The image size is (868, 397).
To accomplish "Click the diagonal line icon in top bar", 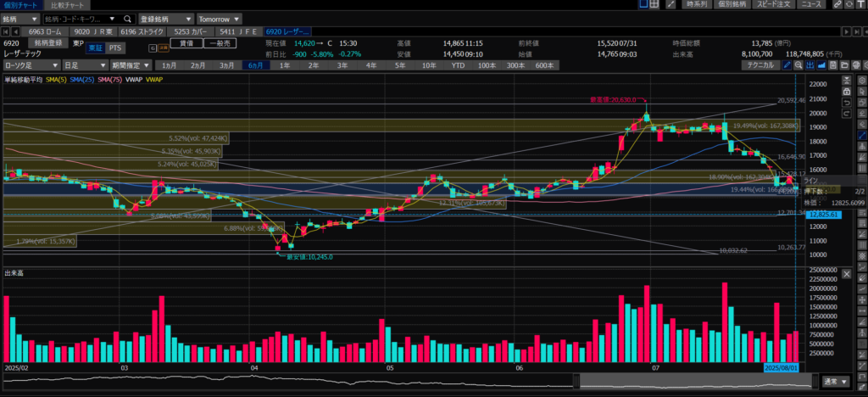I will point(671,4).
